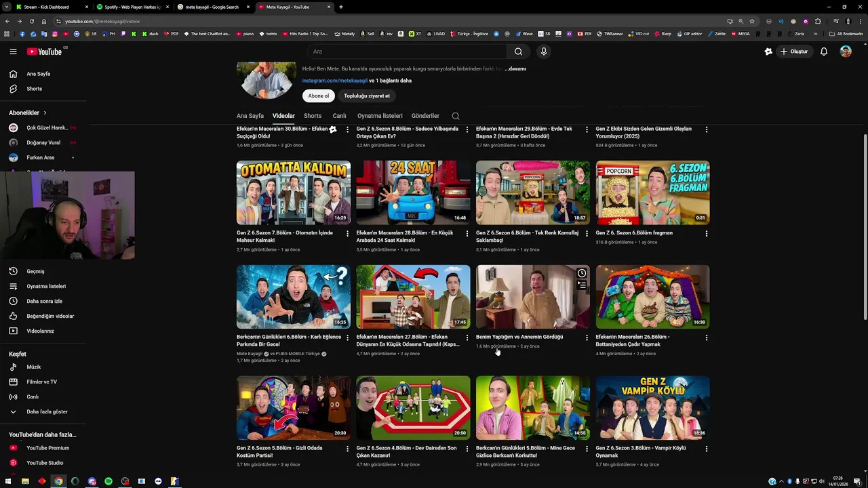Open Videolarınız in sidebar
The height and width of the screenshot is (488, 868).
coord(40,331)
